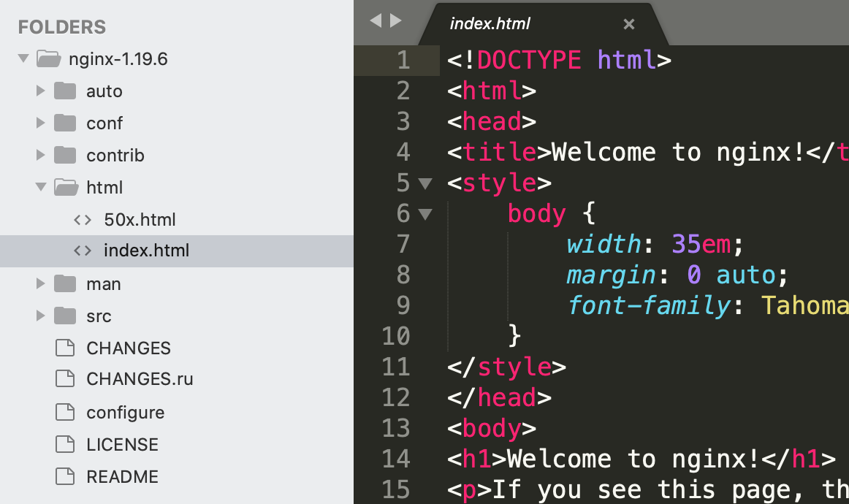Click the src folder icon
The width and height of the screenshot is (849, 504).
pyautogui.click(x=65, y=315)
